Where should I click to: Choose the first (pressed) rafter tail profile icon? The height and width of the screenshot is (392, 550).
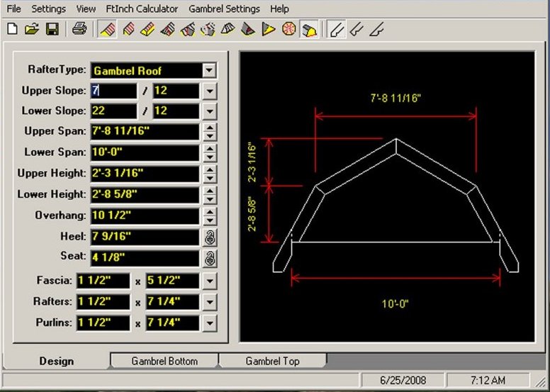click(337, 29)
